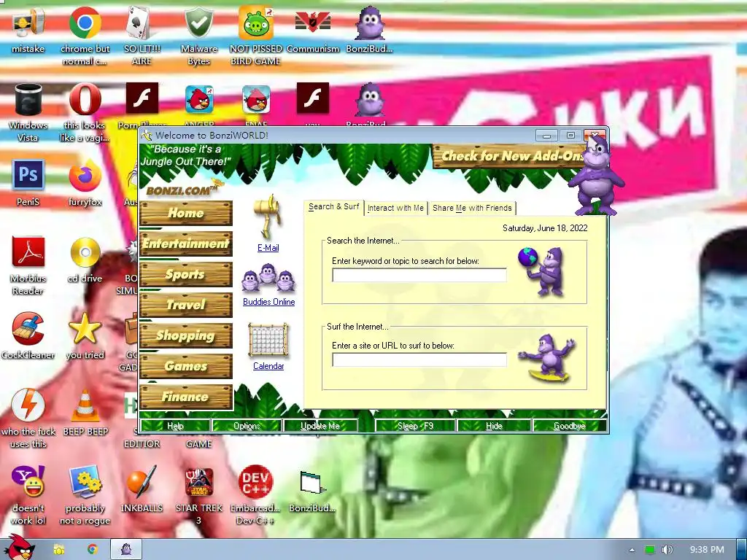The height and width of the screenshot is (560, 747).
Task: Open the 'doesn't work lol' Yahoo icon
Action: coord(28,481)
